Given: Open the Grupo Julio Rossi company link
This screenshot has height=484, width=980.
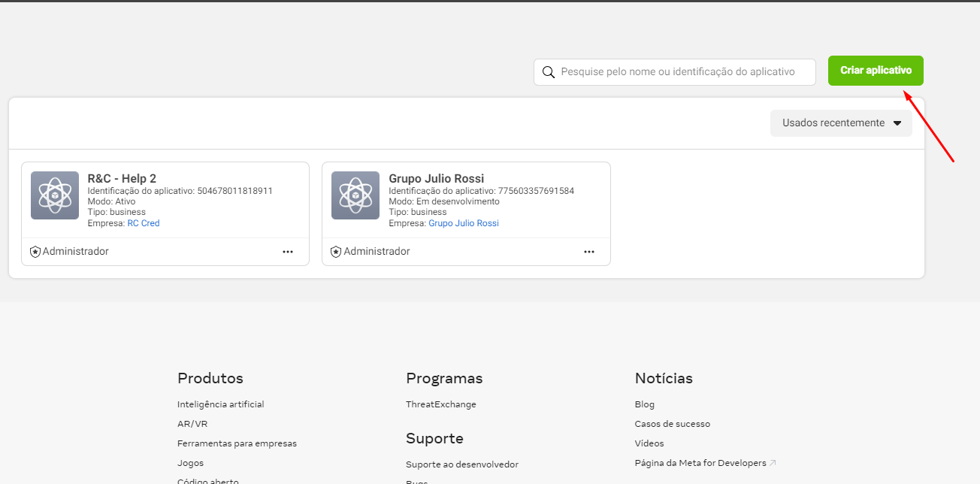Looking at the screenshot, I should 464,223.
